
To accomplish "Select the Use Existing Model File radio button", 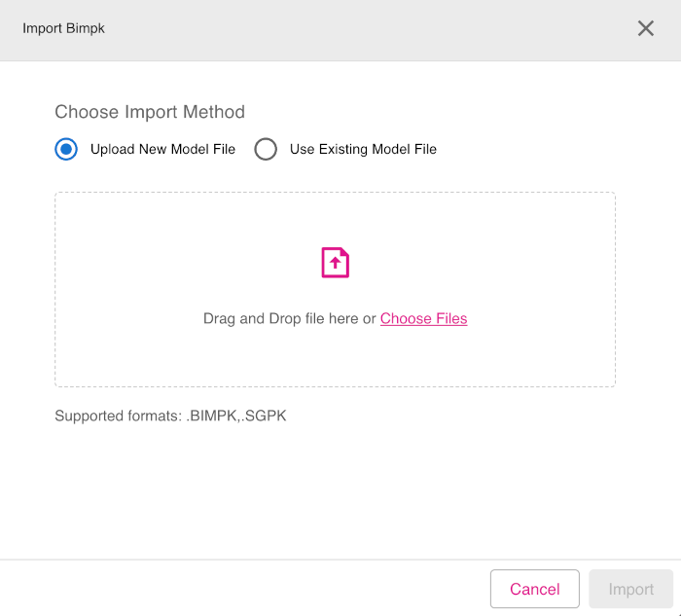I will point(266,149).
